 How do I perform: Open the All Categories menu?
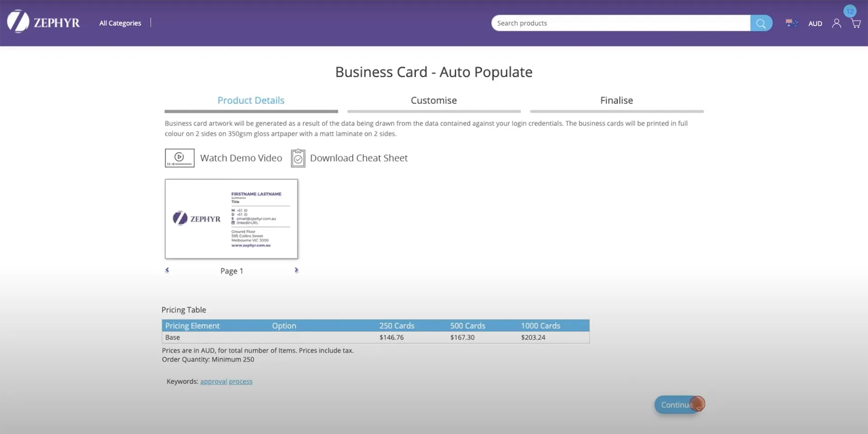[120, 23]
